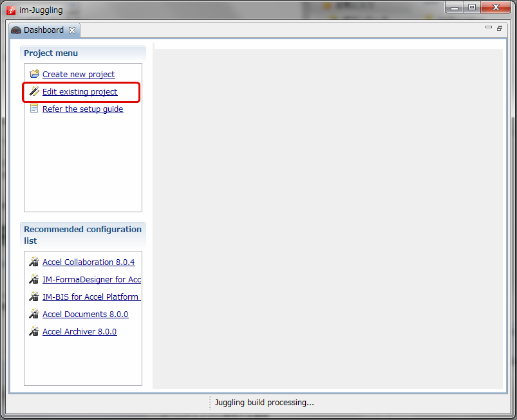Screen dimensions: 517x420
Task: Click the Edit existing project link
Action: [80, 92]
